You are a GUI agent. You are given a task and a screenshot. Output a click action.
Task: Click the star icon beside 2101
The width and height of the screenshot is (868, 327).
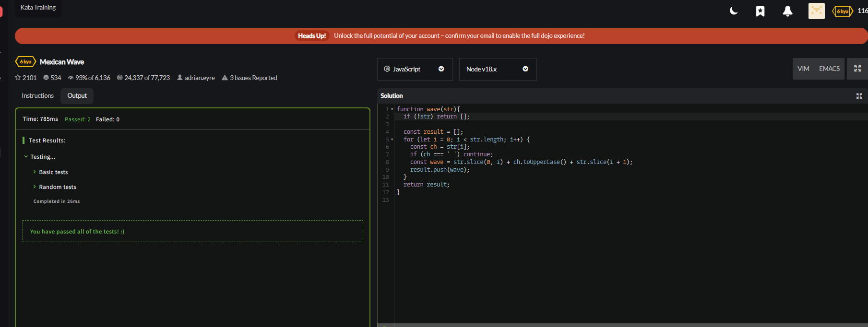tap(18, 78)
